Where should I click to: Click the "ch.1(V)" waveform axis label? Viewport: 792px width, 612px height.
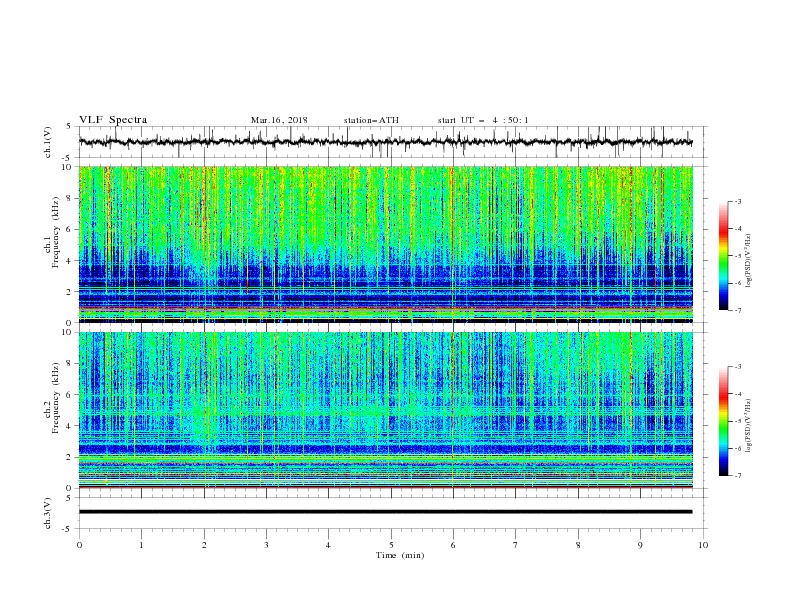click(x=48, y=142)
